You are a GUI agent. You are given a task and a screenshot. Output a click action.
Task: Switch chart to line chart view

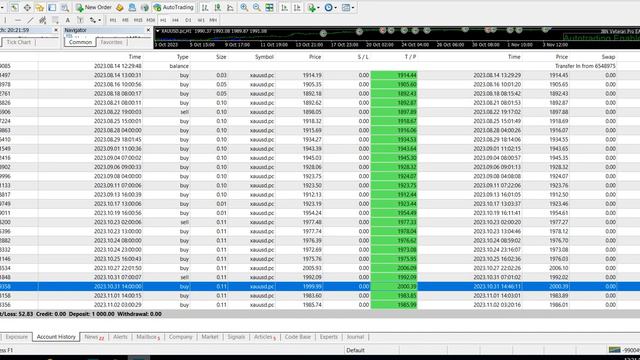230,8
